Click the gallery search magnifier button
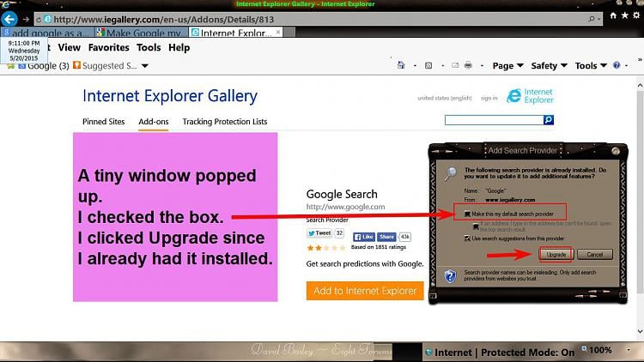The image size is (644, 362). point(549,120)
